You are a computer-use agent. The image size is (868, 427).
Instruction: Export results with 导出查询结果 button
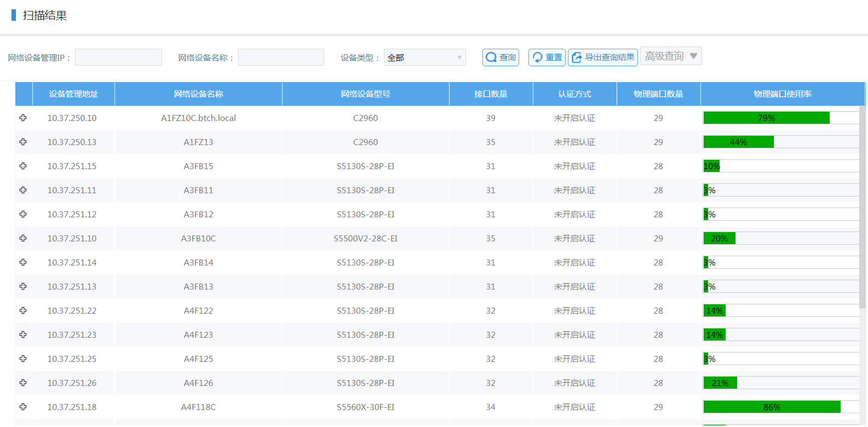[602, 57]
